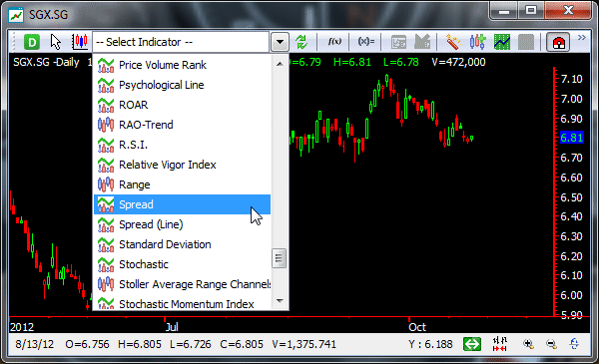This screenshot has width=599, height=364.
Task: Toggle the bar compression icon in status bar
Action: click(x=500, y=344)
